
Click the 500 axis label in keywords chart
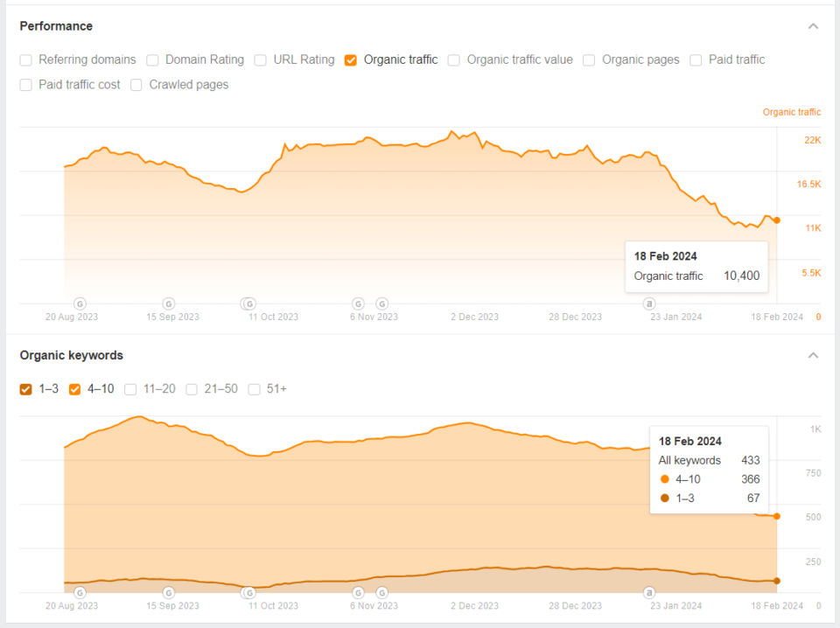813,517
